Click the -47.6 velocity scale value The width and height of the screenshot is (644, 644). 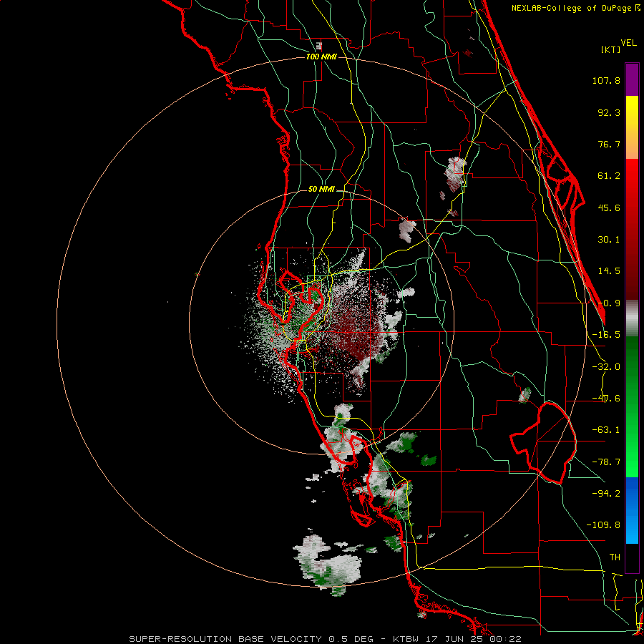tap(606, 399)
